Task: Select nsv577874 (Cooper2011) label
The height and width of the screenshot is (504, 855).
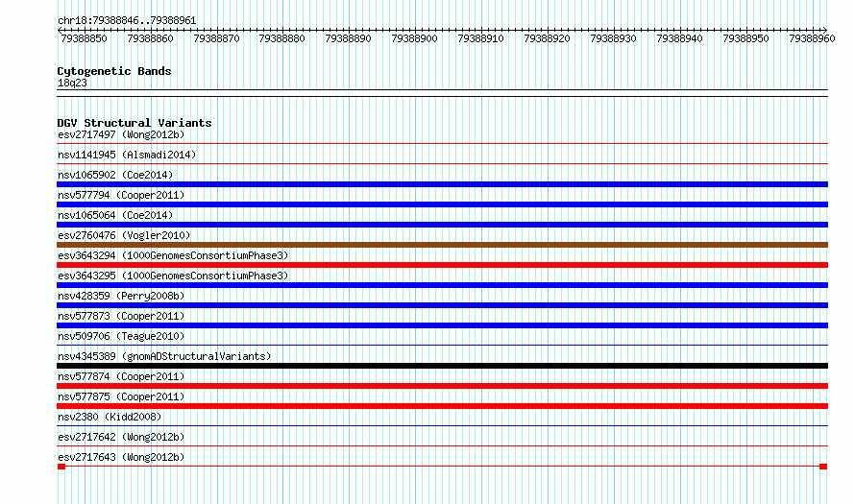Action: (x=121, y=376)
